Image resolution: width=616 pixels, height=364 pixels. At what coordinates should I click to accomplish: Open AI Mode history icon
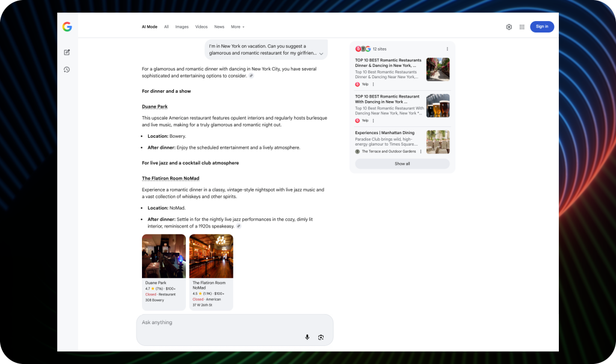pyautogui.click(x=67, y=70)
